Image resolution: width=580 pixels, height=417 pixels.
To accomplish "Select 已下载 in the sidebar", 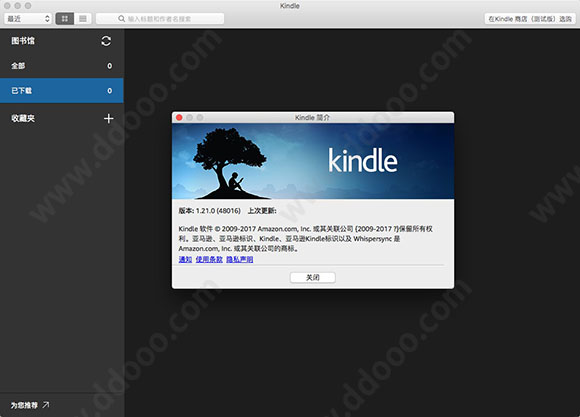I will 62,91.
